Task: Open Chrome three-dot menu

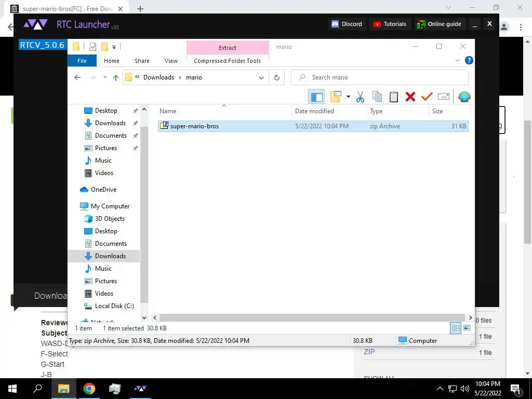Action: (x=521, y=27)
